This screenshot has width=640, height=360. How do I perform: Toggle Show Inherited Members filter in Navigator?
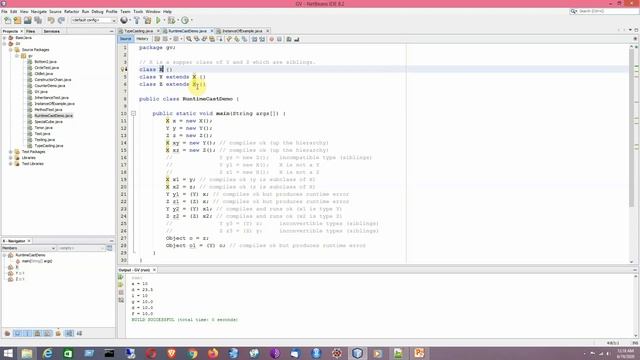tap(7, 333)
